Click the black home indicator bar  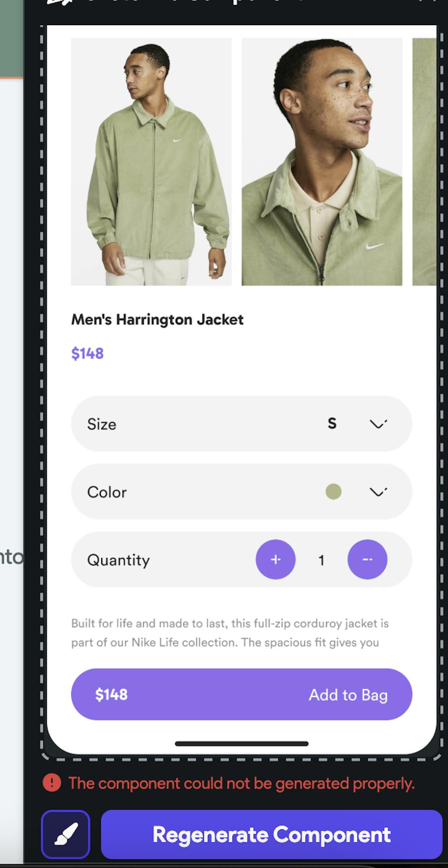coord(241,744)
